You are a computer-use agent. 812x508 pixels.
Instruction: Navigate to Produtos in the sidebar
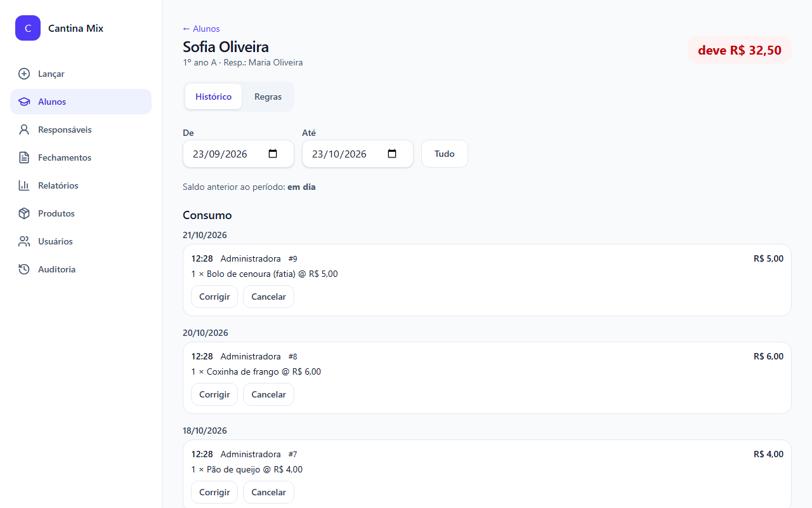tap(81, 213)
